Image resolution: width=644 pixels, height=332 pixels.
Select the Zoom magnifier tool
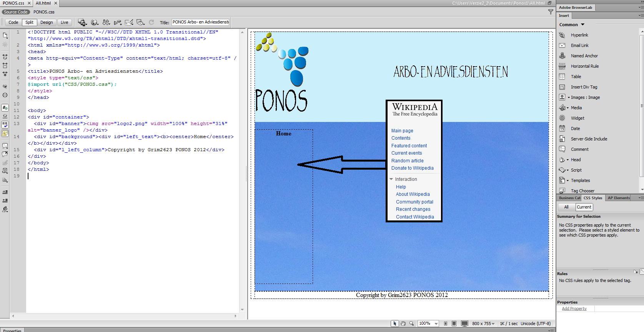tap(411, 324)
